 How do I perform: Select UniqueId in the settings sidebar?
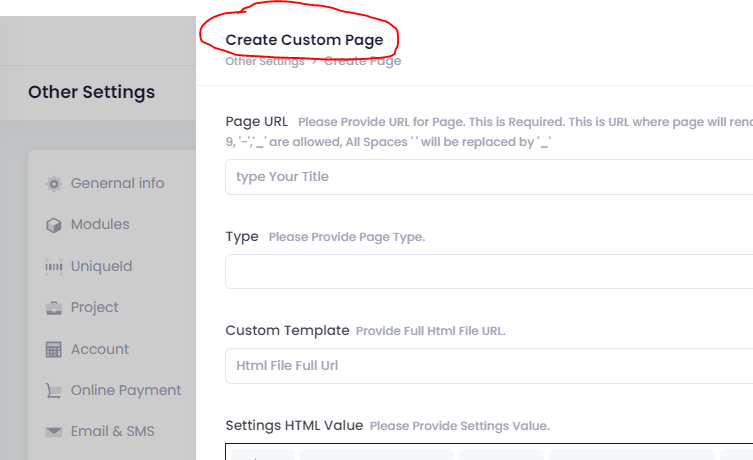pyautogui.click(x=101, y=266)
